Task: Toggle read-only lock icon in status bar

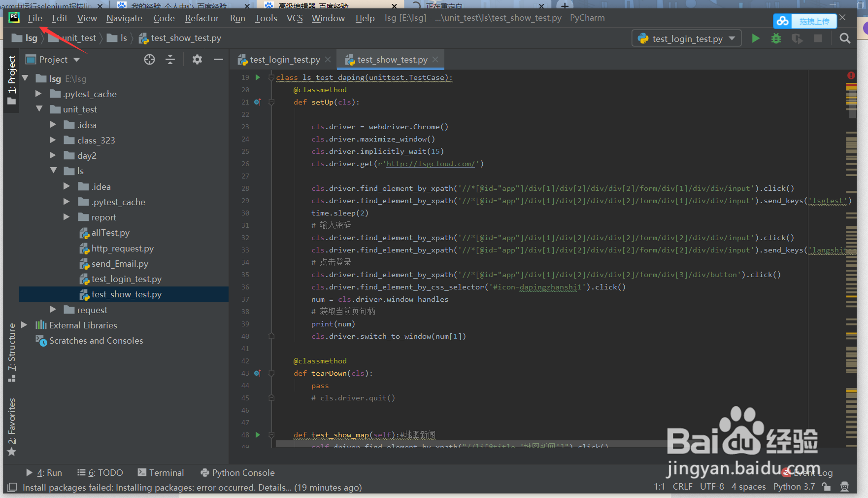Action: point(827,487)
